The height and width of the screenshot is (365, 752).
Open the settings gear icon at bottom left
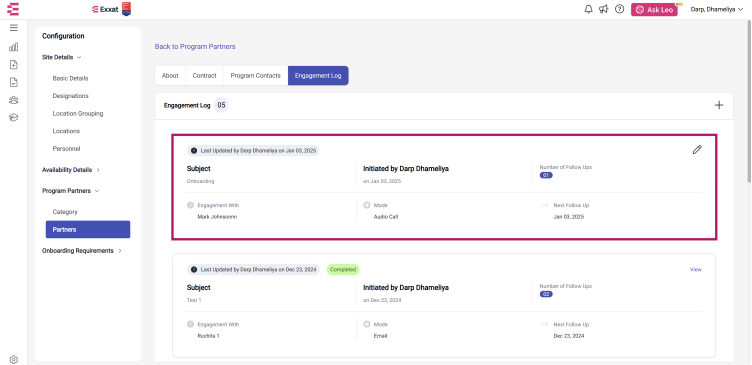coord(13,359)
